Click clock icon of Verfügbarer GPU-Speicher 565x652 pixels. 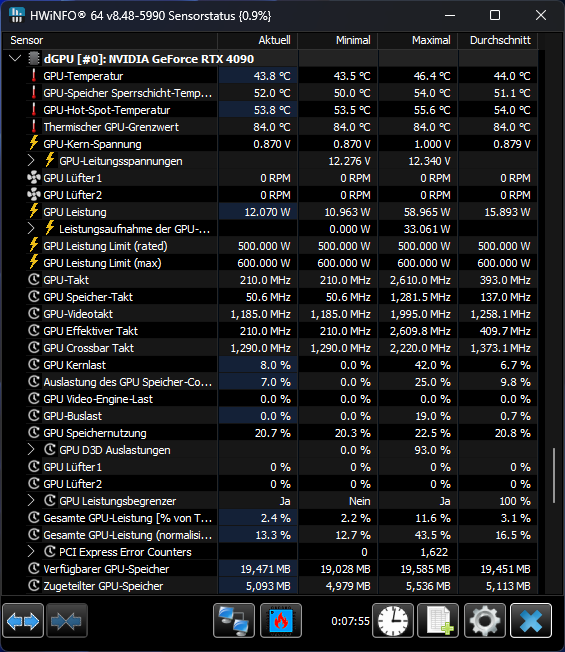(x=34, y=568)
